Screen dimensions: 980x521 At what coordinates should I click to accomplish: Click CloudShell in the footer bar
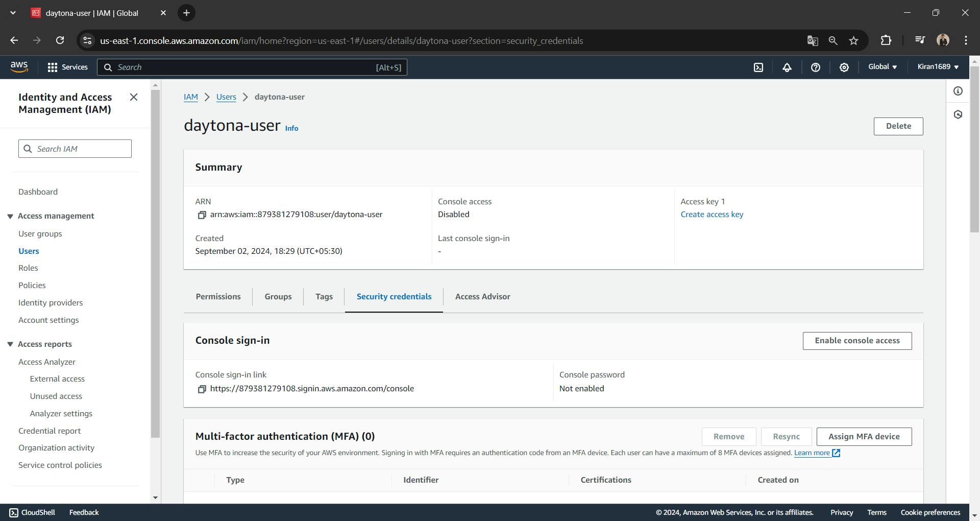click(32, 512)
